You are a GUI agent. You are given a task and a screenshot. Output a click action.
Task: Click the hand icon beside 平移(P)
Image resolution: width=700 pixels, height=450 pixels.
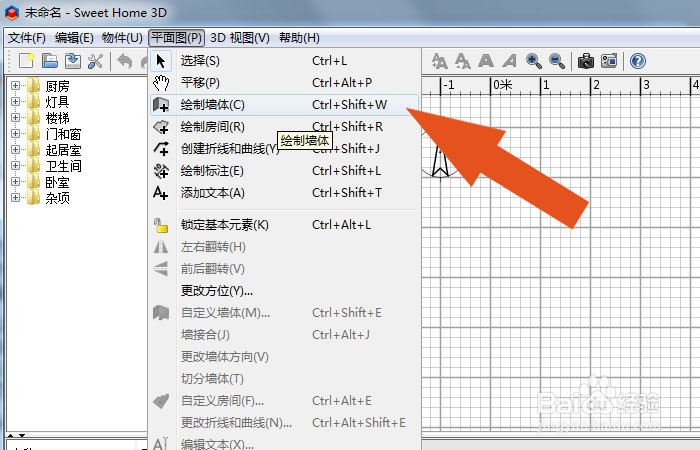click(x=161, y=83)
